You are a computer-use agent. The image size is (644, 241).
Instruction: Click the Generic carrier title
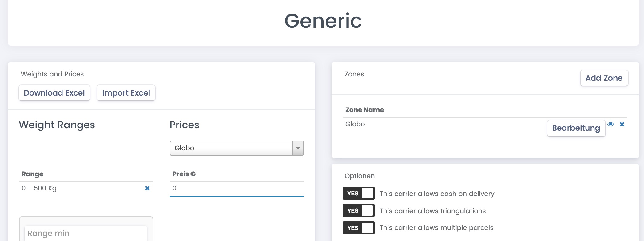tap(323, 21)
